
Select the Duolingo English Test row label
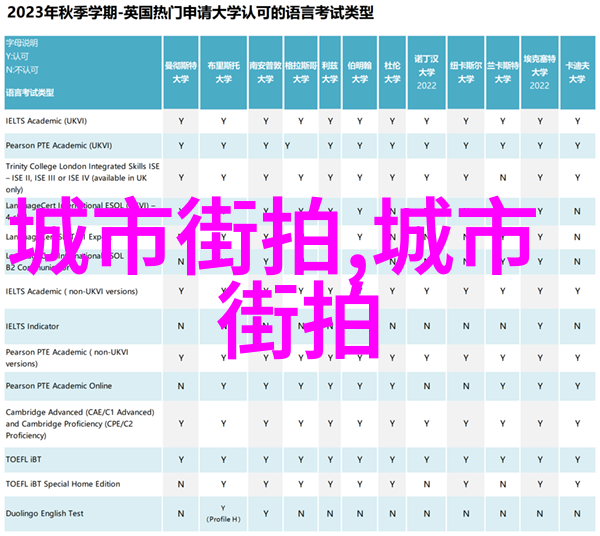44,513
